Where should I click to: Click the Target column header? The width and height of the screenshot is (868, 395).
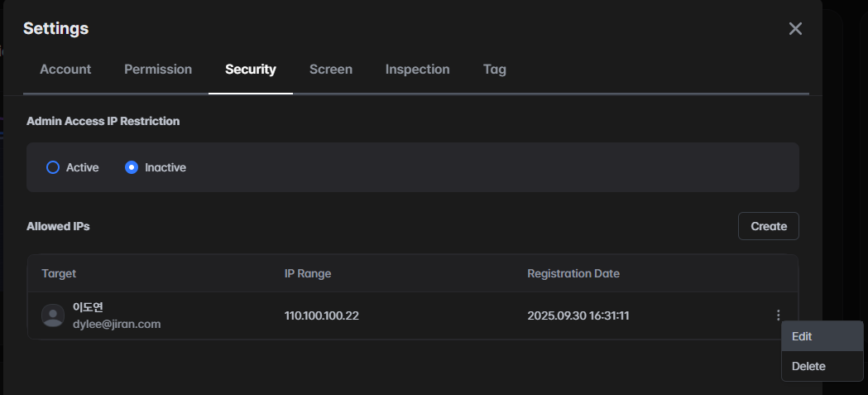[59, 273]
